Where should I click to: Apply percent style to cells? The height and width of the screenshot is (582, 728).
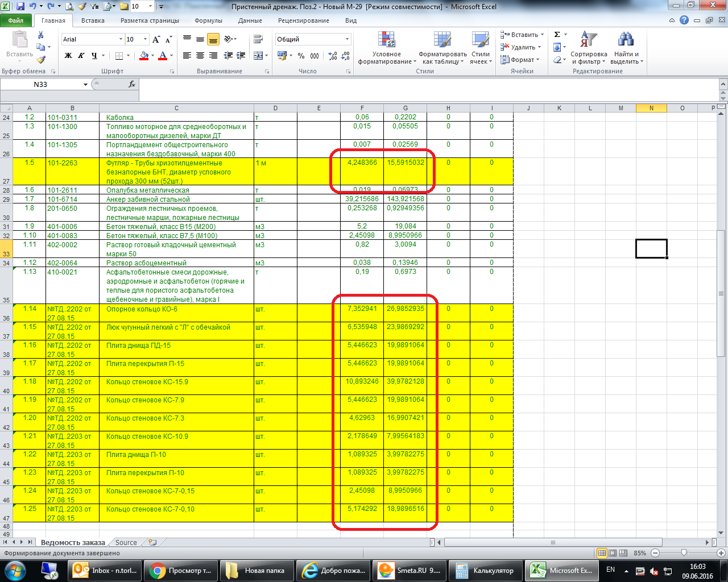[x=301, y=56]
